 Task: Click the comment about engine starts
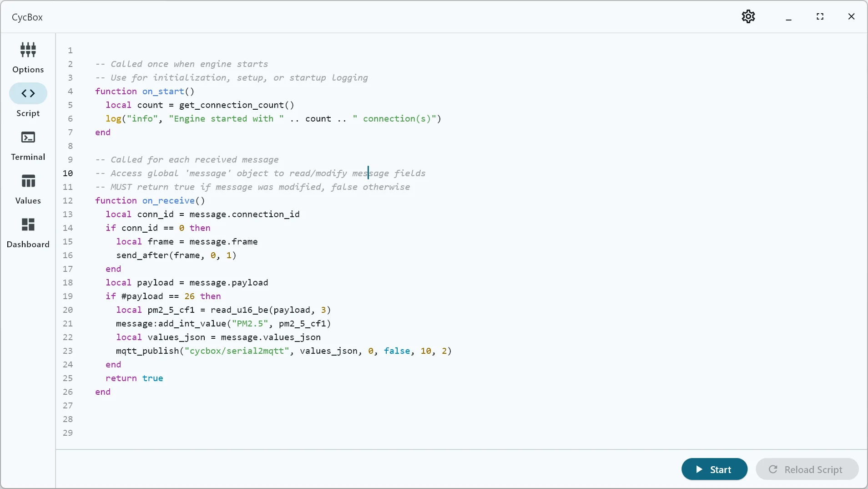tap(182, 64)
